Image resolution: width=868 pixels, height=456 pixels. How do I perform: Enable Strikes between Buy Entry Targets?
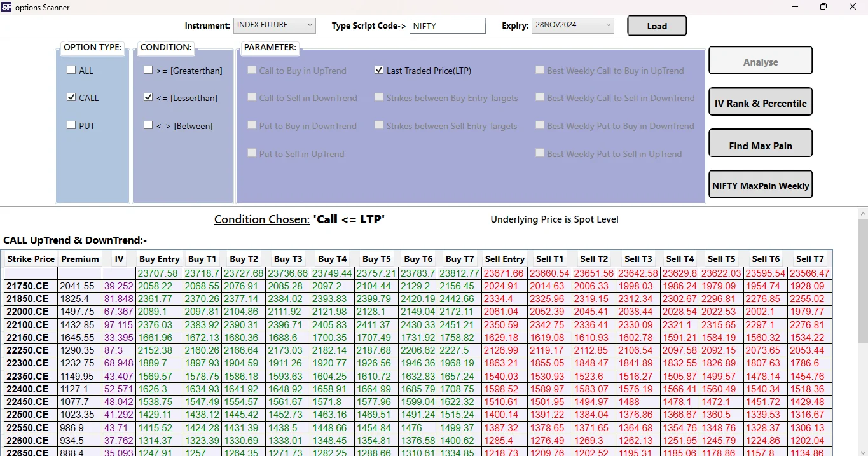click(378, 98)
